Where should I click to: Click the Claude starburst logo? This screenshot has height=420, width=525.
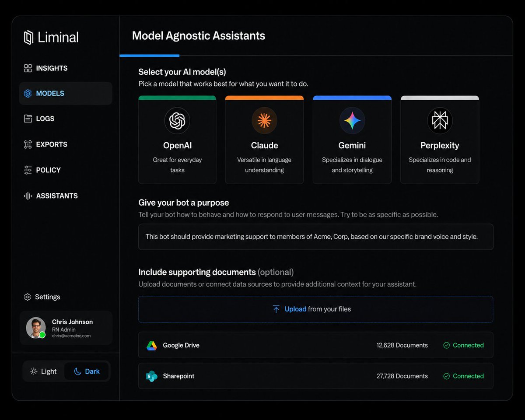264,120
